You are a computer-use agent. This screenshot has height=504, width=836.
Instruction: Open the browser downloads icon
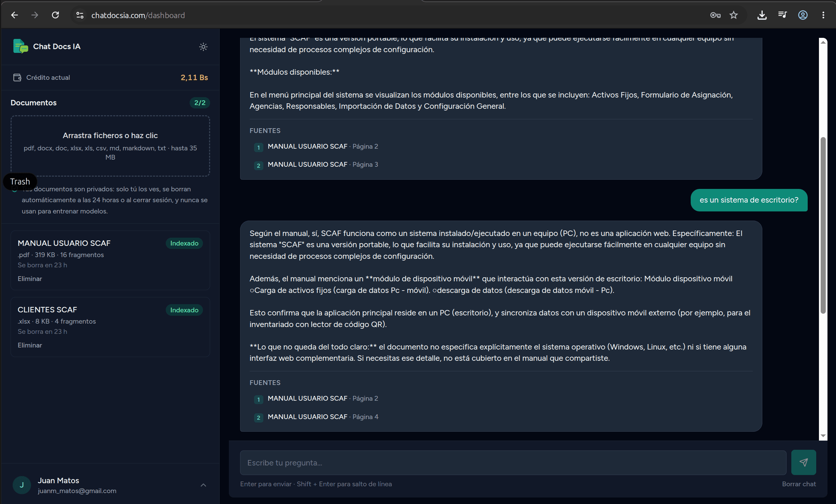coord(762,15)
